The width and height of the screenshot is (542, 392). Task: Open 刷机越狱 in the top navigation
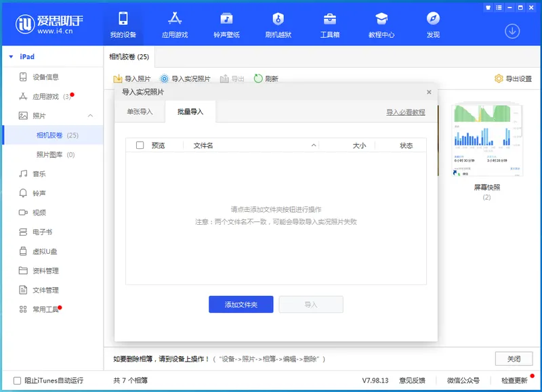[278, 24]
